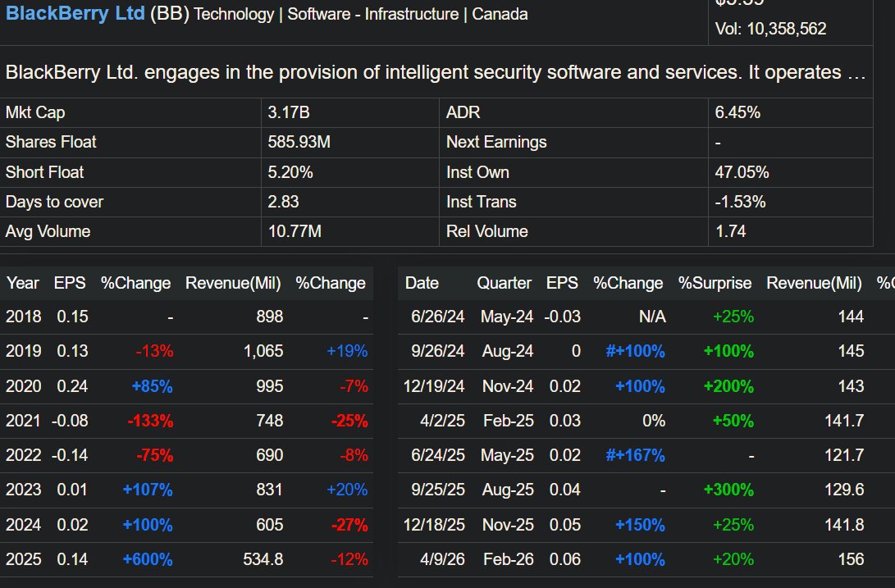This screenshot has width=895, height=588.
Task: Click the +19% revenue change for 2019
Action: click(347, 351)
